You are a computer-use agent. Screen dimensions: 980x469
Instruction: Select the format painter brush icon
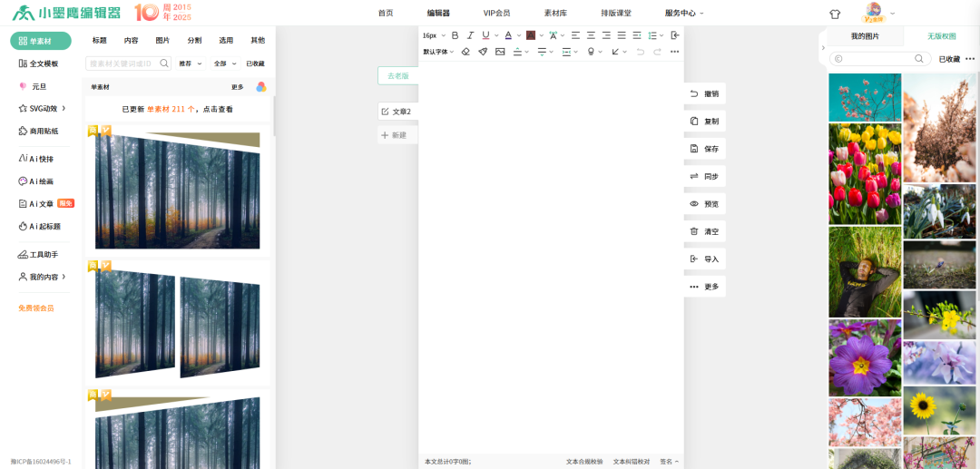pyautogui.click(x=483, y=52)
